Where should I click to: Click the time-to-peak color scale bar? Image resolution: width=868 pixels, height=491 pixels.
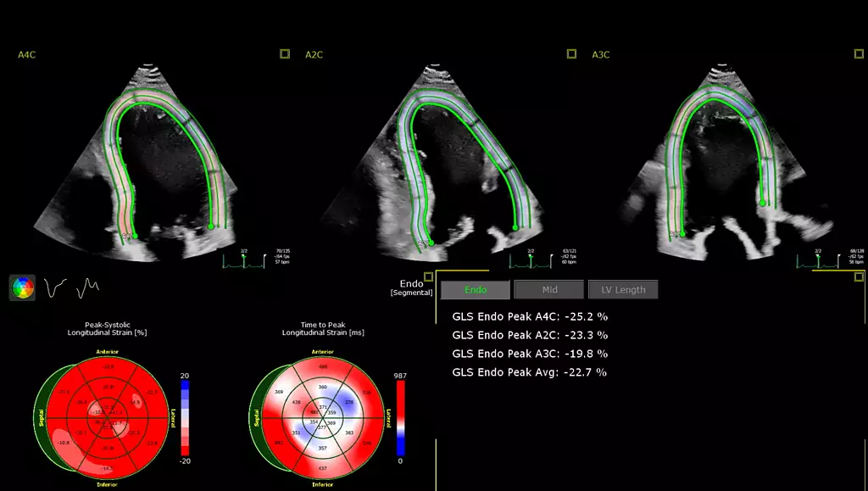click(x=400, y=418)
